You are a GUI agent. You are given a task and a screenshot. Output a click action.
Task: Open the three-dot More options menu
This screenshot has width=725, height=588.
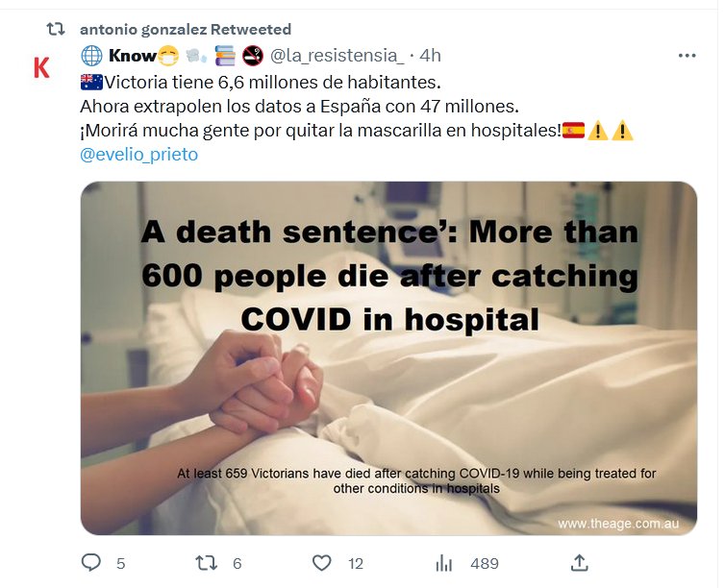(687, 55)
